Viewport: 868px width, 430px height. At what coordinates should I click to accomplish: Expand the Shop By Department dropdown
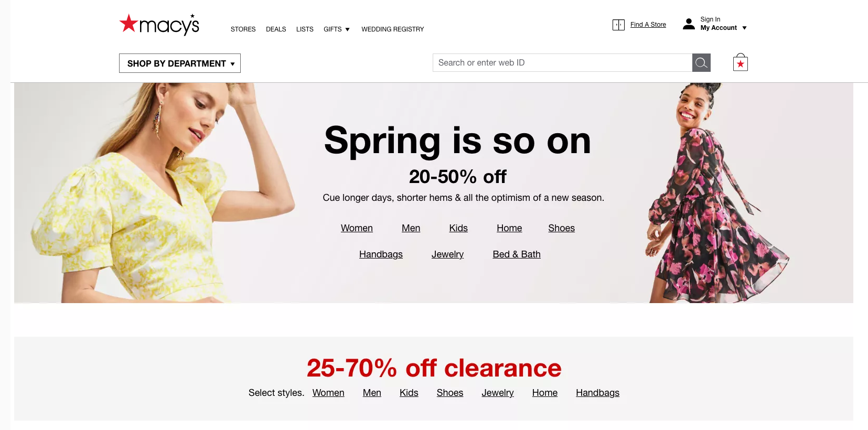tap(180, 63)
